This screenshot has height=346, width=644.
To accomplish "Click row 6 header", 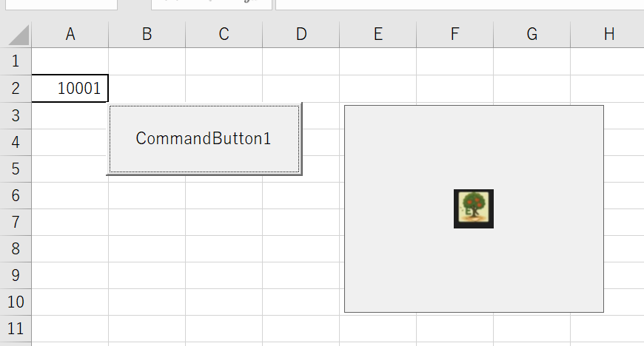I will point(16,195).
